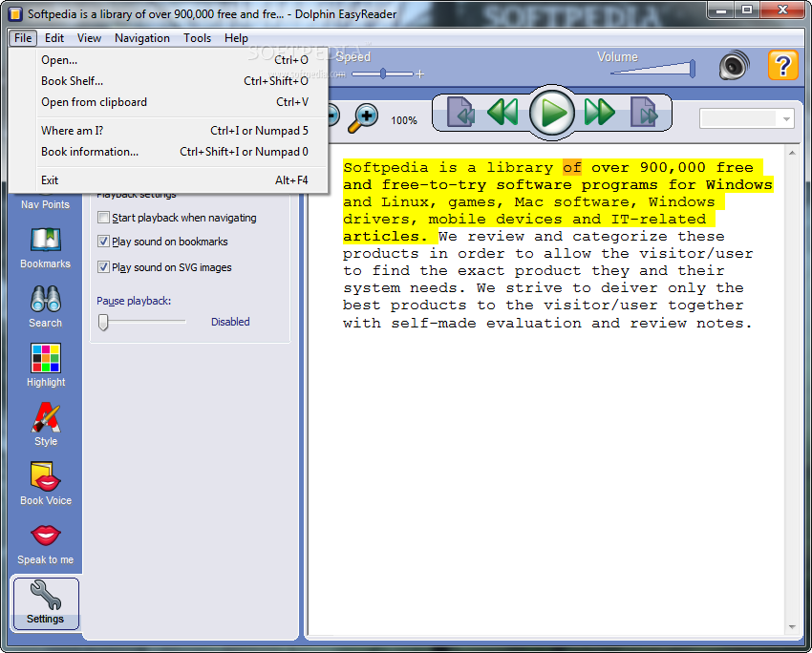This screenshot has height=653, width=812.
Task: Click the Play button
Action: coord(552,113)
